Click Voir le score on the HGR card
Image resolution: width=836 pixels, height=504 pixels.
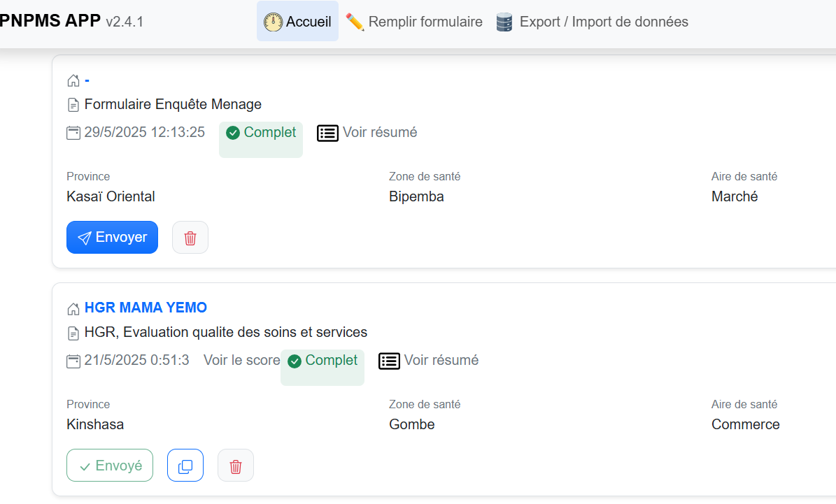(x=241, y=360)
